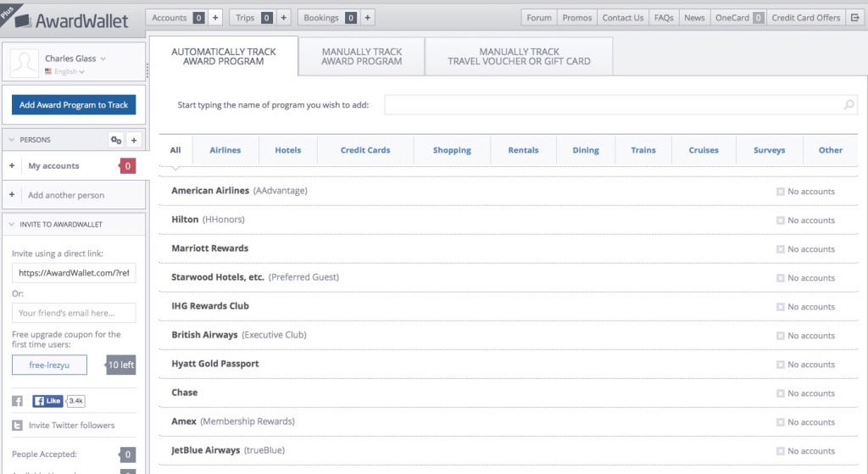
Task: Filter programs by Airlines
Action: pyautogui.click(x=225, y=150)
